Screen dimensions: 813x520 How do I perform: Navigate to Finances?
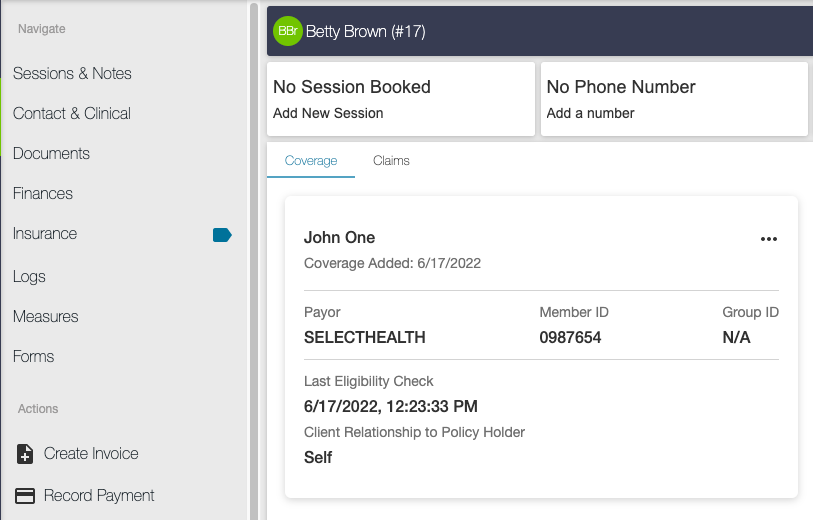[43, 194]
